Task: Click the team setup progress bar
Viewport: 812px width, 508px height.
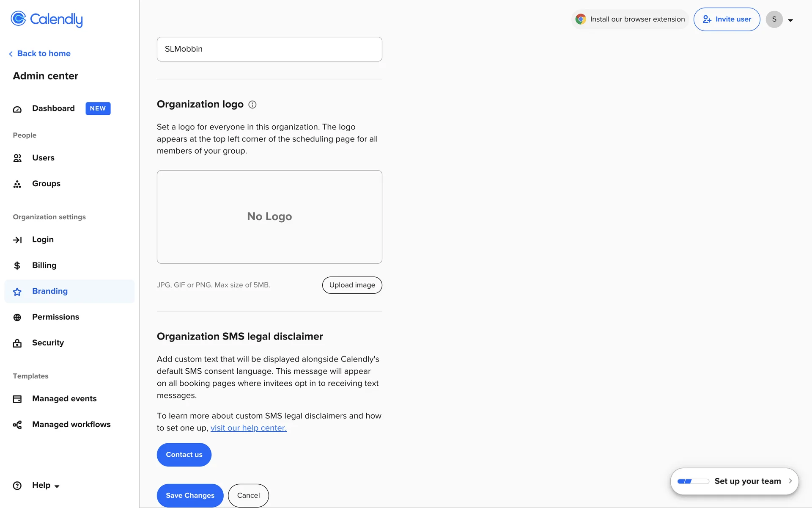Action: pyautogui.click(x=693, y=481)
